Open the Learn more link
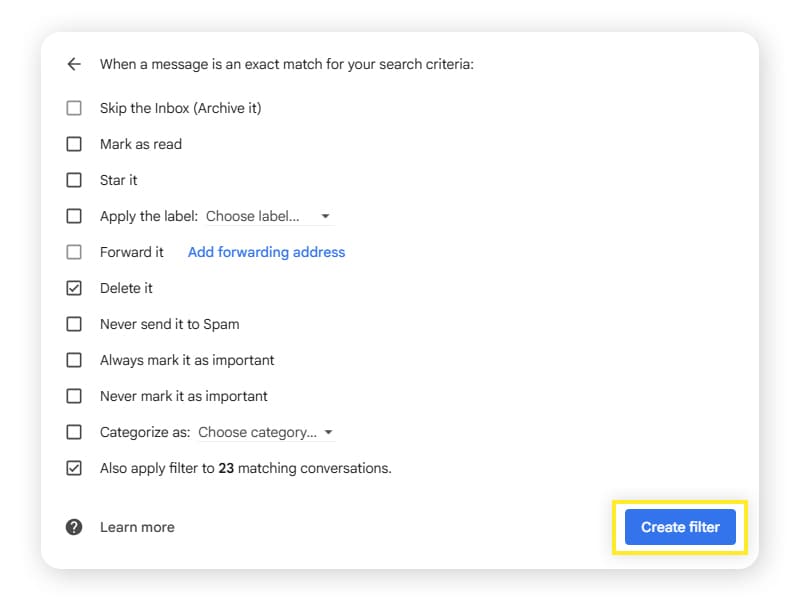Screen dimensions: 800x600 click(x=137, y=527)
